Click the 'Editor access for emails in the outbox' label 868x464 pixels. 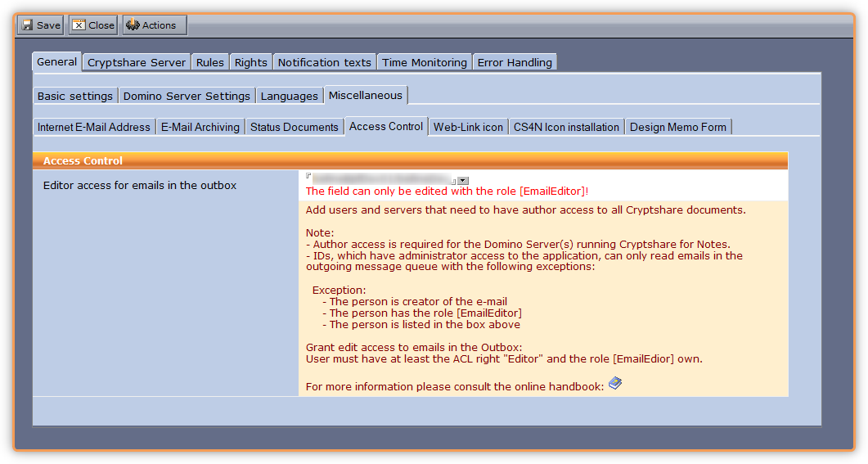click(x=140, y=186)
